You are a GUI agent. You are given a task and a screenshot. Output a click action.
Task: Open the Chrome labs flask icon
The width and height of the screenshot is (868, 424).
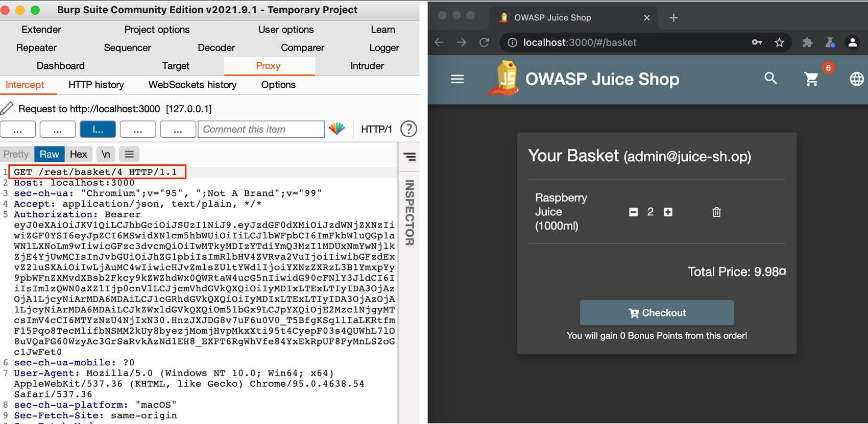point(830,42)
